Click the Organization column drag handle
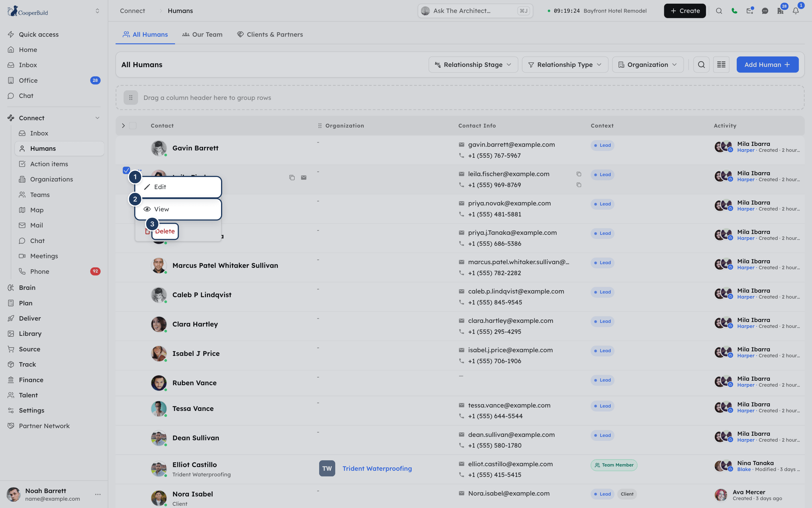Screen dimensions: 812x508 (x=320, y=126)
